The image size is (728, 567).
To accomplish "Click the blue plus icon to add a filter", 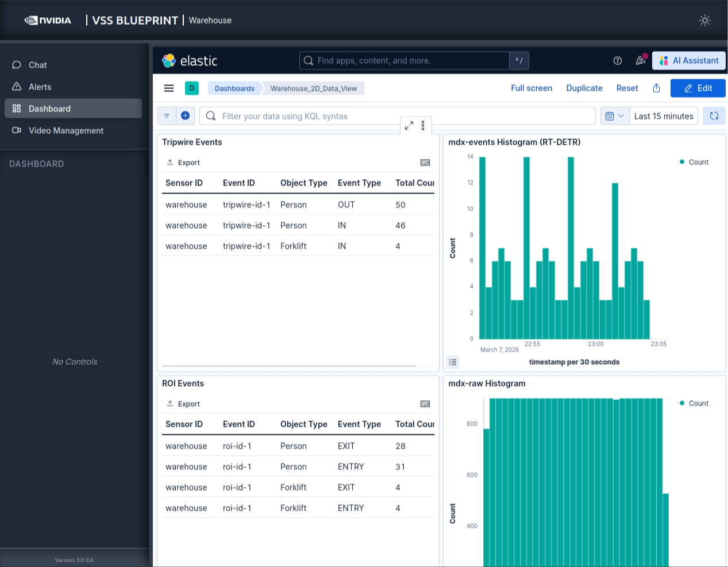I will pyautogui.click(x=185, y=115).
